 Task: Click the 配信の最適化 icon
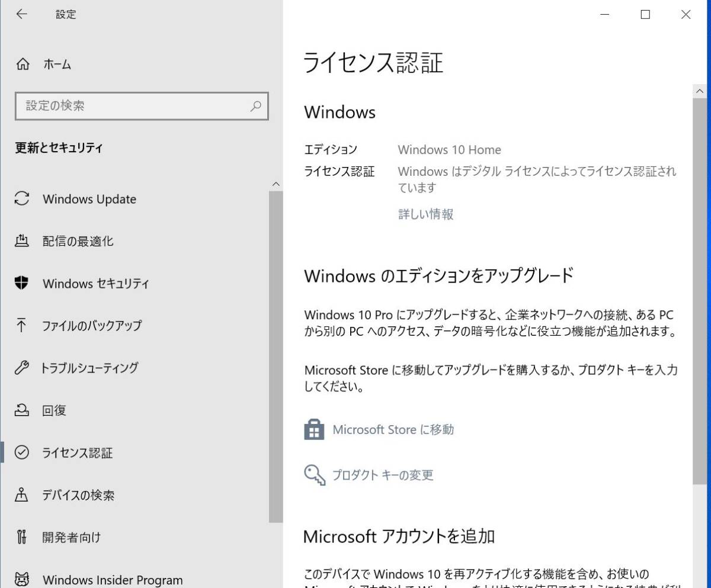pos(22,241)
